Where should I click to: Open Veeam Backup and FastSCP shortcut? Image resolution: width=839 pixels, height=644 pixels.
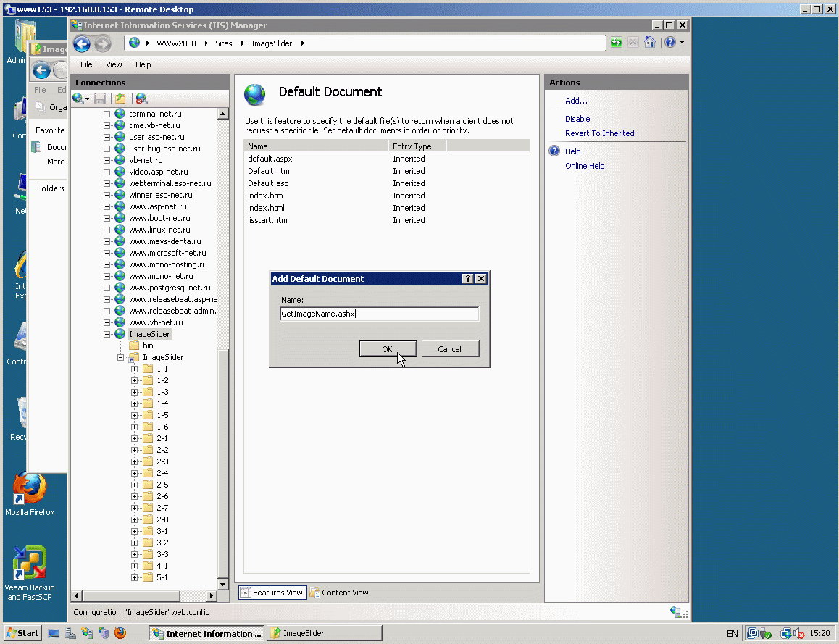[30, 574]
